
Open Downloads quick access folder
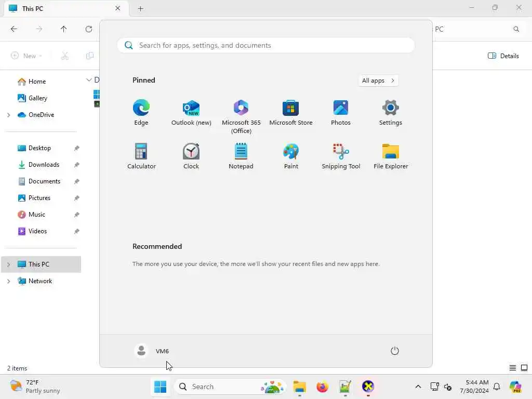click(44, 165)
